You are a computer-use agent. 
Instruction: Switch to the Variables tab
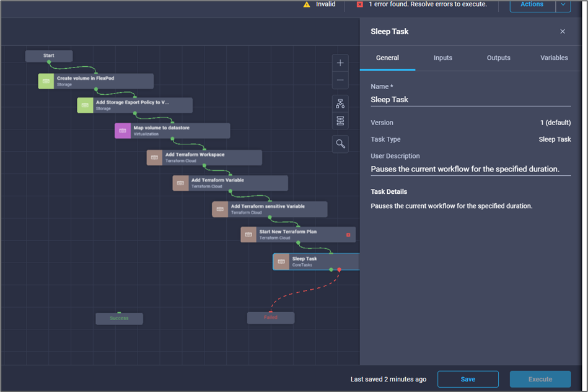click(x=554, y=58)
